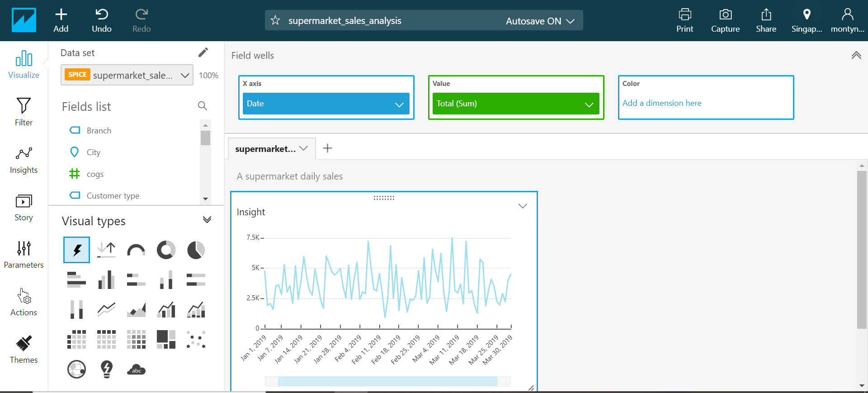Choose the pie chart visual type
Screen dimensions: 868x393
[x=196, y=250]
